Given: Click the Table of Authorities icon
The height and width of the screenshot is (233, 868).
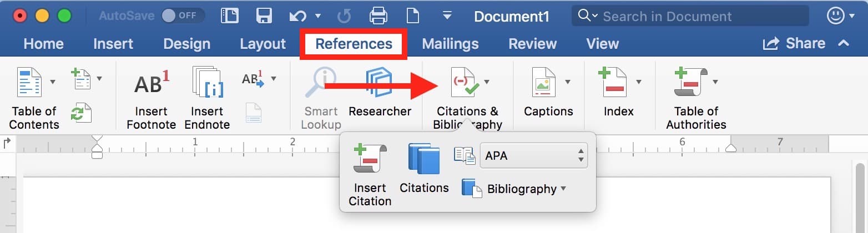Looking at the screenshot, I should click(x=690, y=83).
